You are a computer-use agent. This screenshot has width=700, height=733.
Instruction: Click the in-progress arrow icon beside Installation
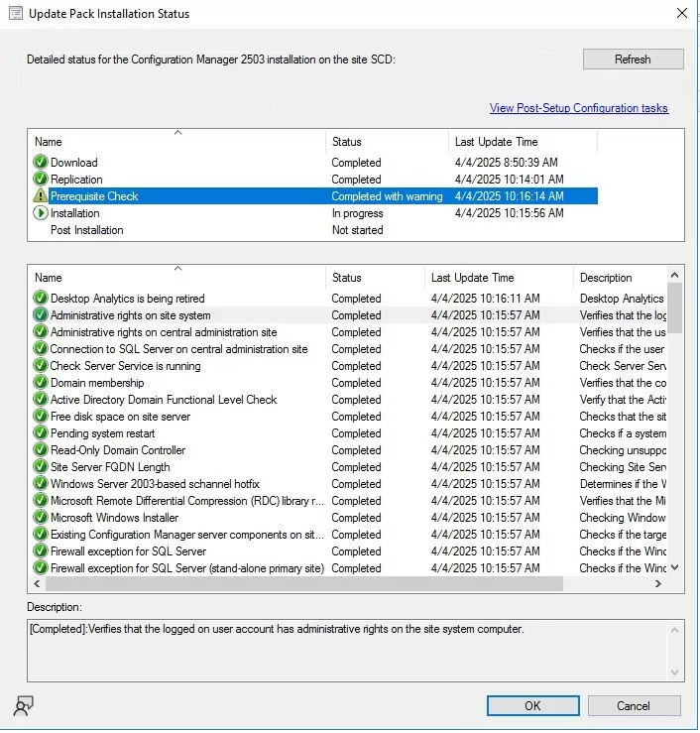(x=41, y=212)
